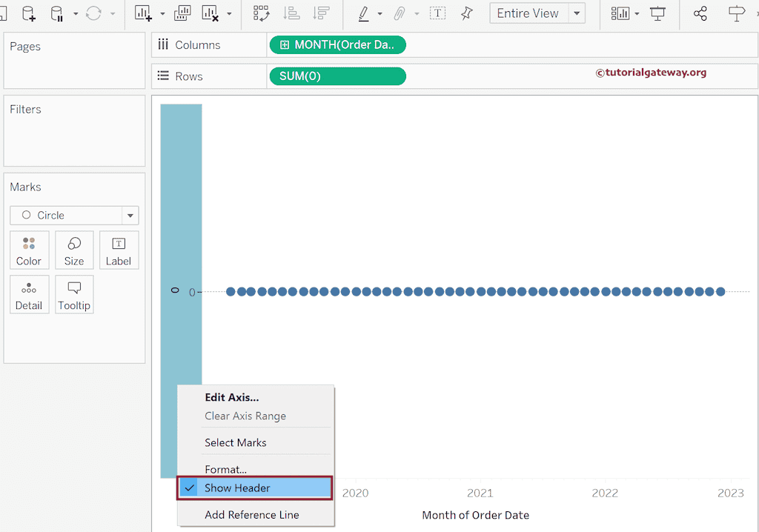Open the Pause Auto Updates dropdown arrow
759x532 pixels.
tap(76, 13)
